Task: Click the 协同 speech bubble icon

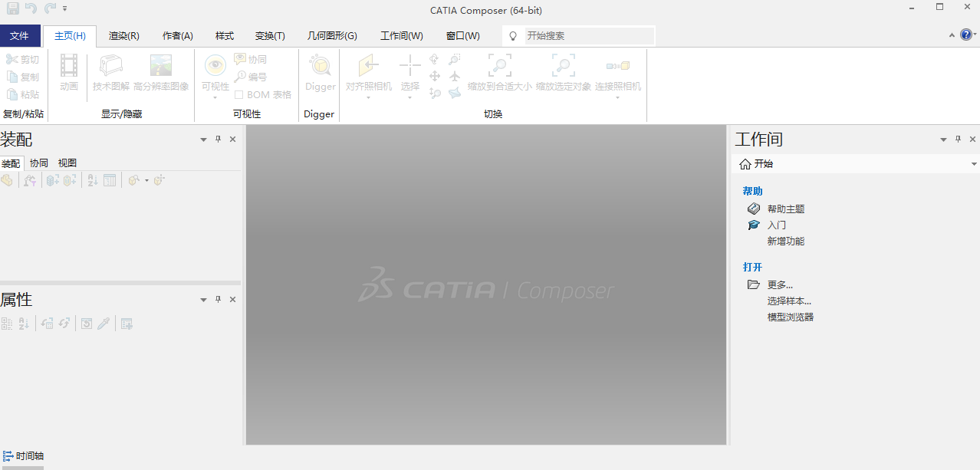Action: click(240, 59)
